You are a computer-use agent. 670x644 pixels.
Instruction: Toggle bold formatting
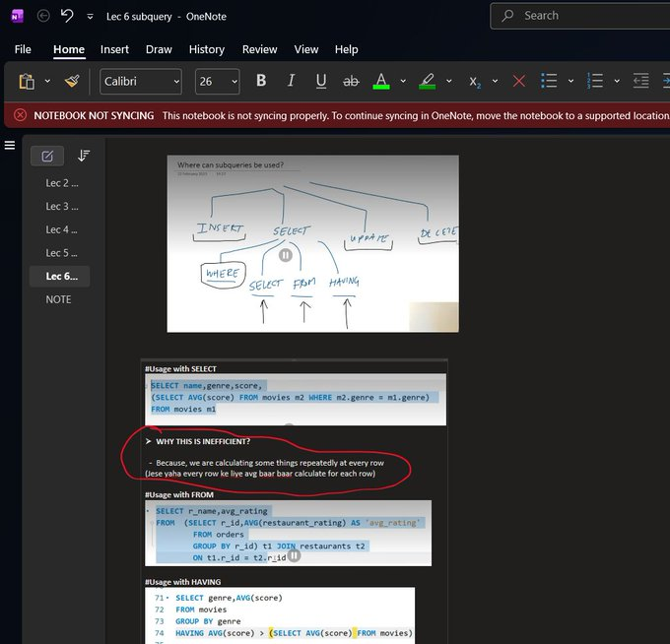[261, 81]
